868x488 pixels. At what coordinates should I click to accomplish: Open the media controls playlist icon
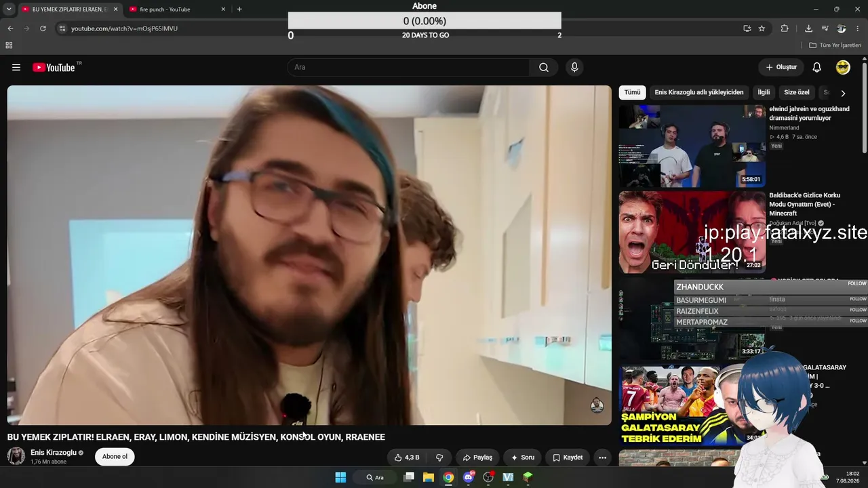click(x=825, y=28)
